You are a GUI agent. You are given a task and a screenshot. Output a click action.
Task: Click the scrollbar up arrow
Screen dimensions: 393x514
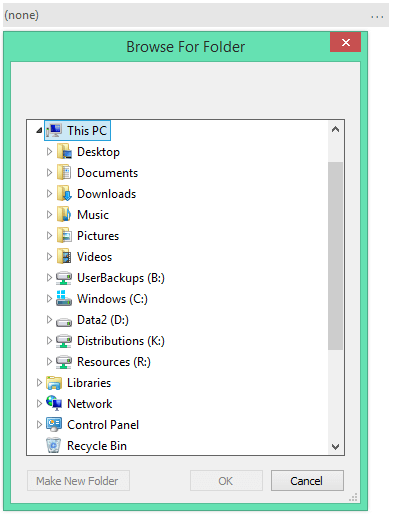336,130
